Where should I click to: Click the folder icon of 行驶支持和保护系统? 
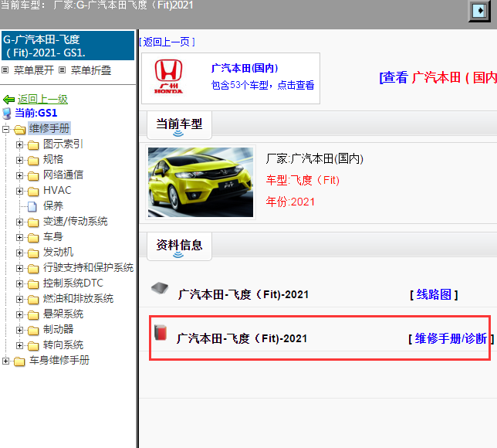pyautogui.click(x=33, y=269)
